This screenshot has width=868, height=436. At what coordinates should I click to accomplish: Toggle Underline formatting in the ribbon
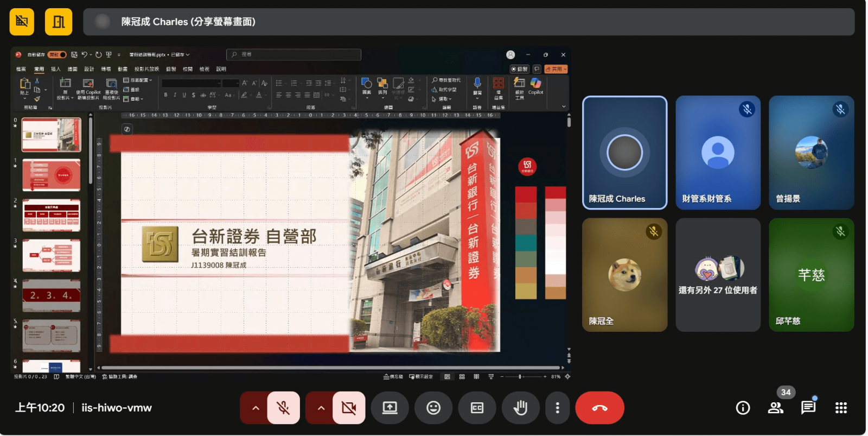pos(184,95)
